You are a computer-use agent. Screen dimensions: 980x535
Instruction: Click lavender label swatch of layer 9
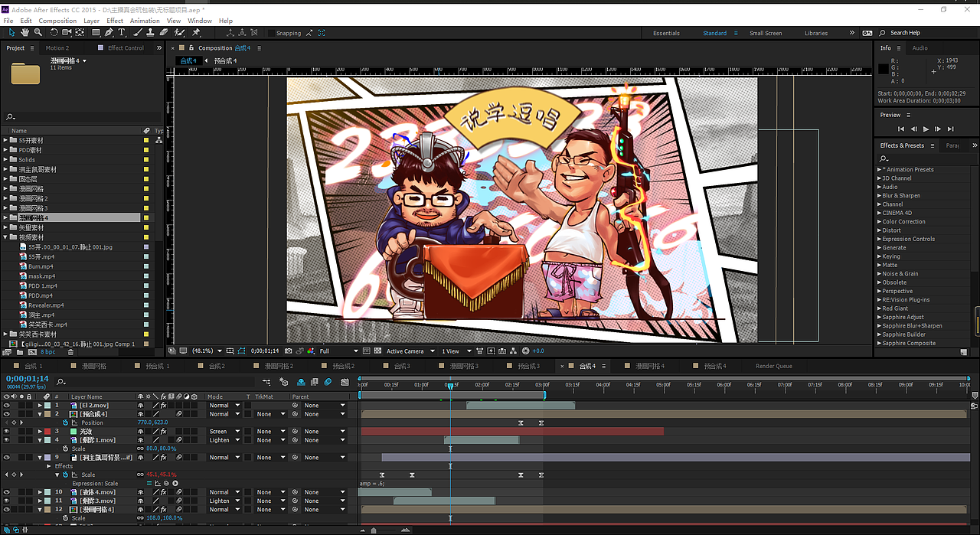(47, 458)
